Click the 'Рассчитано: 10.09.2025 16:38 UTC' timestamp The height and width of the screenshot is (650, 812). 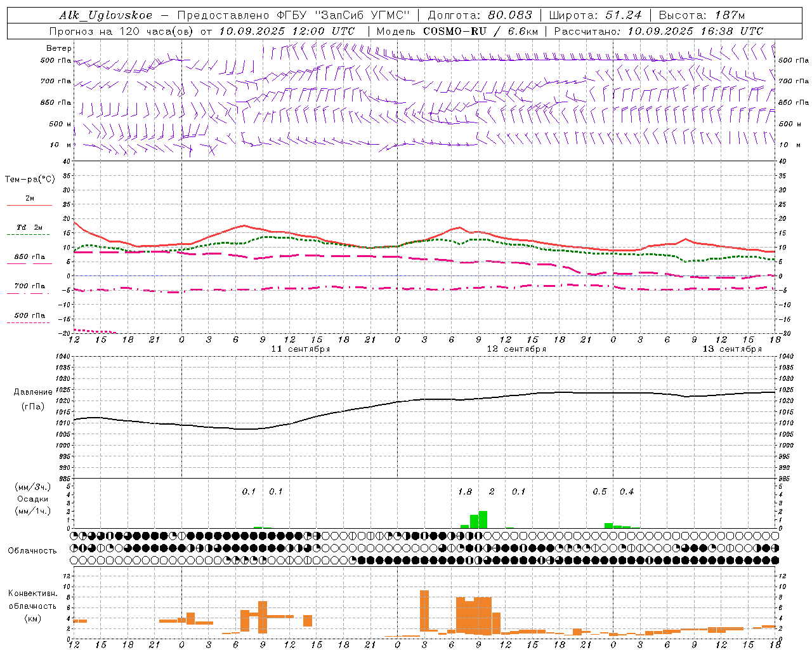pyautogui.click(x=658, y=31)
